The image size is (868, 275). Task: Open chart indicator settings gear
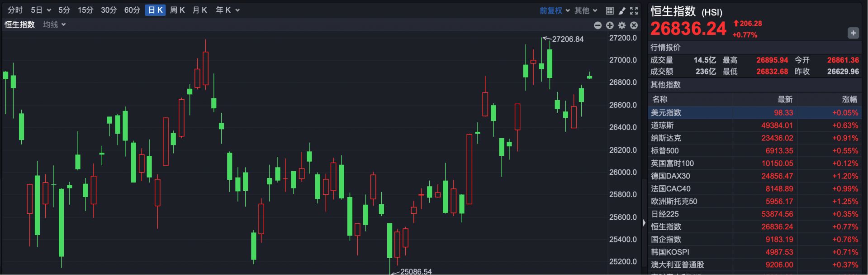622,25
